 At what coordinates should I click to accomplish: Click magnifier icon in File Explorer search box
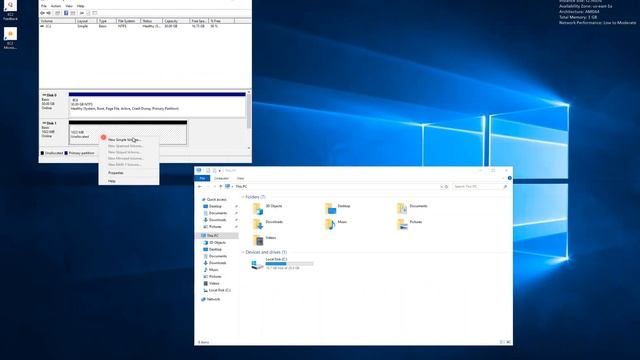click(x=505, y=187)
